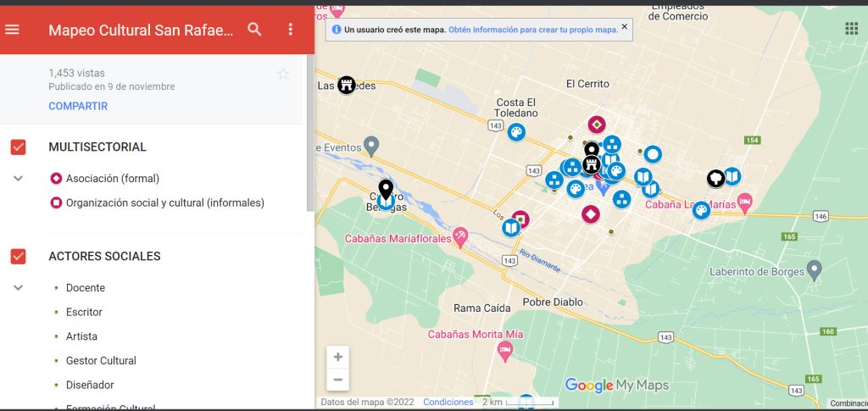The image size is (868, 411).
Task: Zoom out with the minus button
Action: 337,380
